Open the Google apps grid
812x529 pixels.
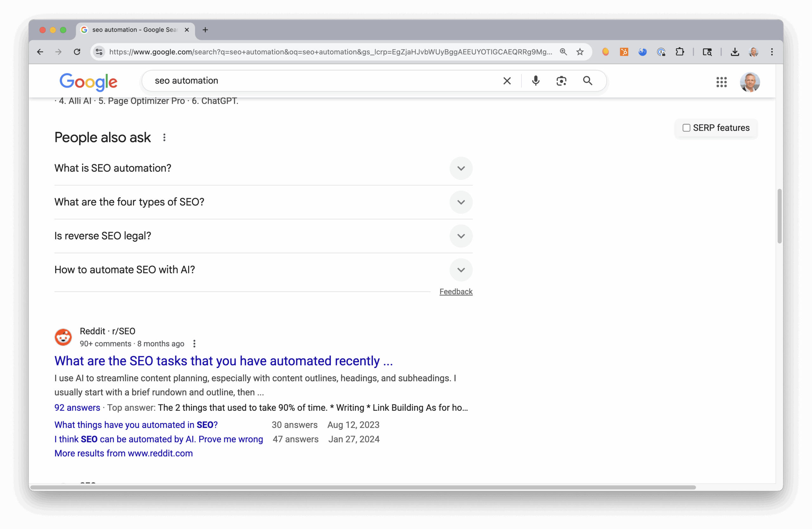point(721,82)
